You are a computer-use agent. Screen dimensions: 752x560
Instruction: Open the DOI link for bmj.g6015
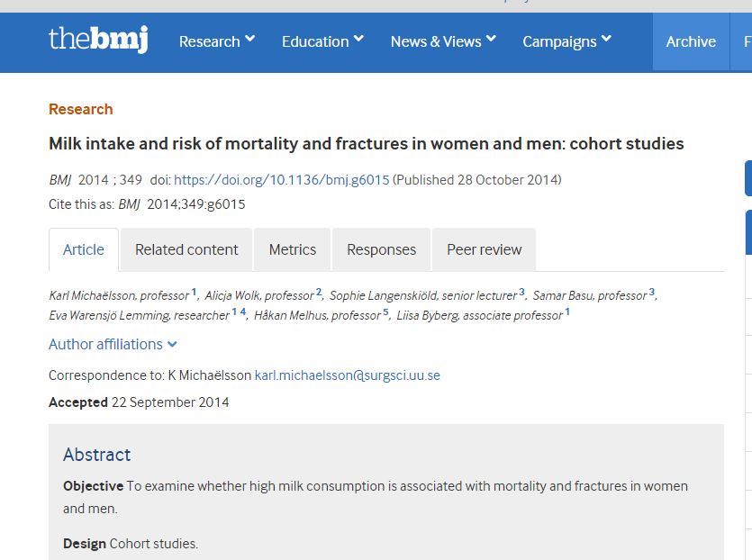pyautogui.click(x=281, y=180)
